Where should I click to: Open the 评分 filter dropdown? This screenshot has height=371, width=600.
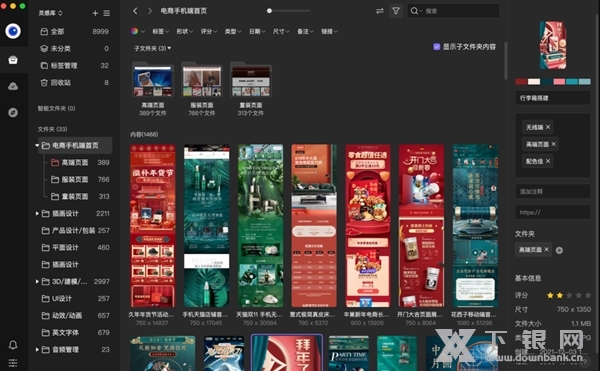(x=209, y=31)
